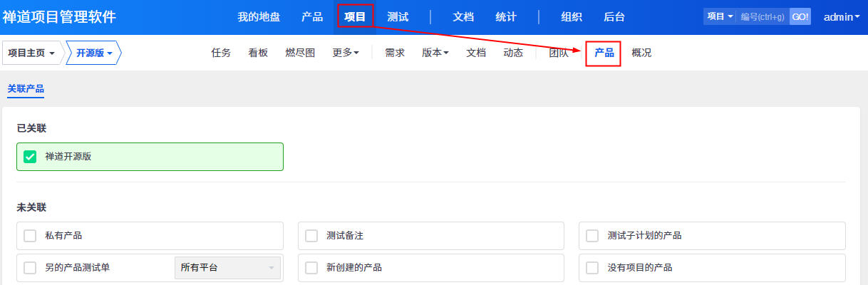Select the 测试子计划的产品 checkbox

[592, 236]
